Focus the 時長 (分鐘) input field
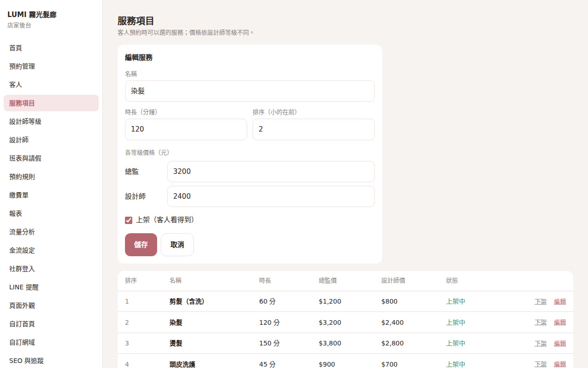588x368 pixels. (x=186, y=129)
